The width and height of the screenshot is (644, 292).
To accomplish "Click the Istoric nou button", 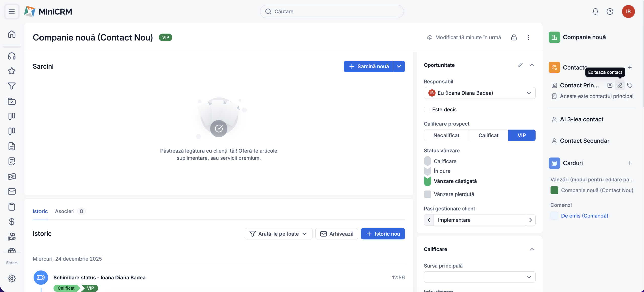I will click(383, 234).
